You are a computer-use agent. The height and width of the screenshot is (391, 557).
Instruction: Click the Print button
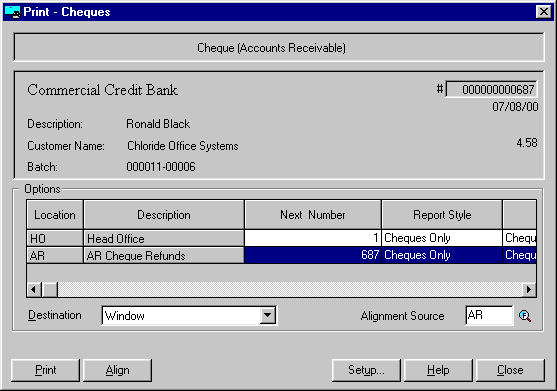tap(45, 370)
